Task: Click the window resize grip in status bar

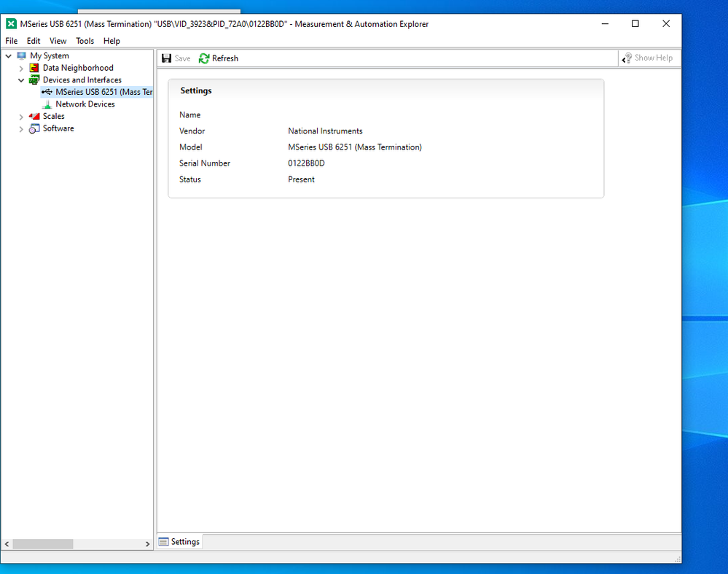Action: click(x=678, y=559)
